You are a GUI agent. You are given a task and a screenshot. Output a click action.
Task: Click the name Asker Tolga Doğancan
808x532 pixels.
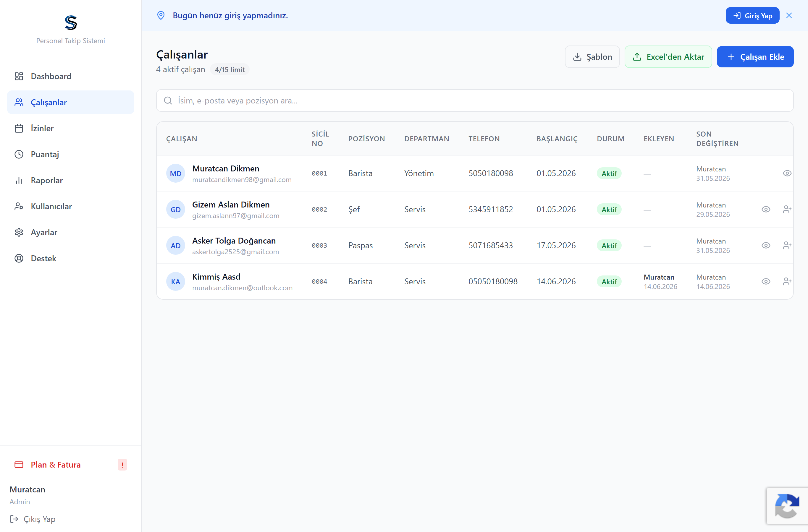coord(234,241)
